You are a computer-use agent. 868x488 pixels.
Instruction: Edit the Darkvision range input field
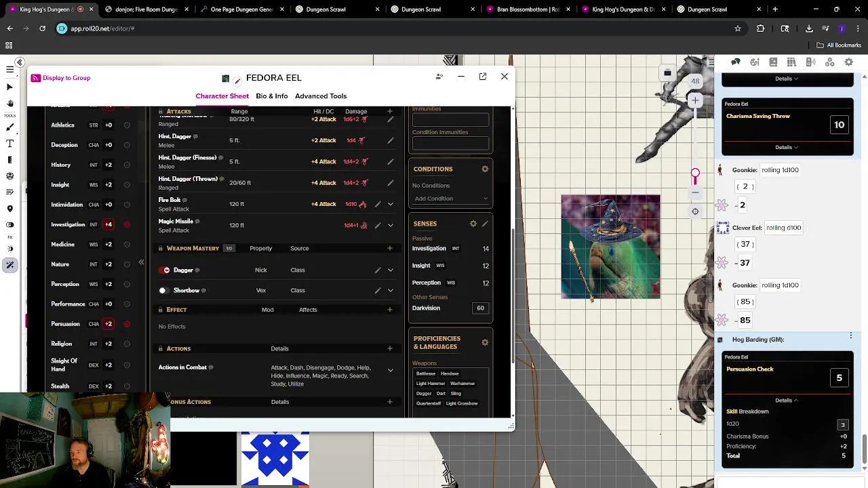(480, 308)
